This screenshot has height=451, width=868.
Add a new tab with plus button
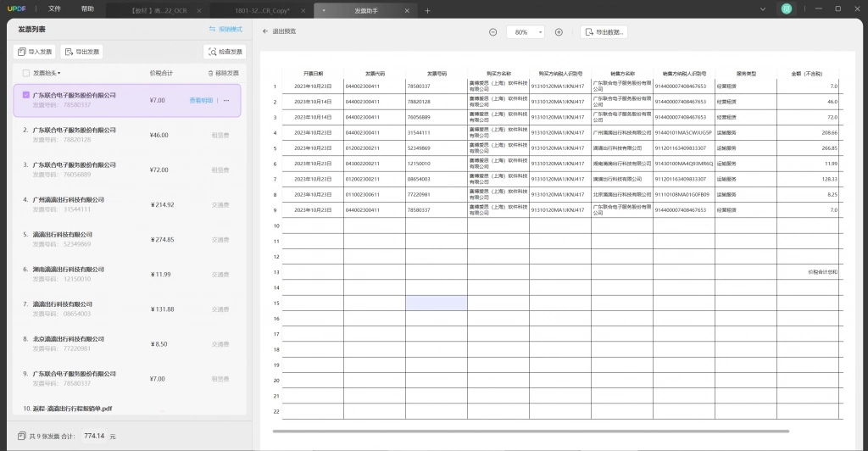click(427, 10)
